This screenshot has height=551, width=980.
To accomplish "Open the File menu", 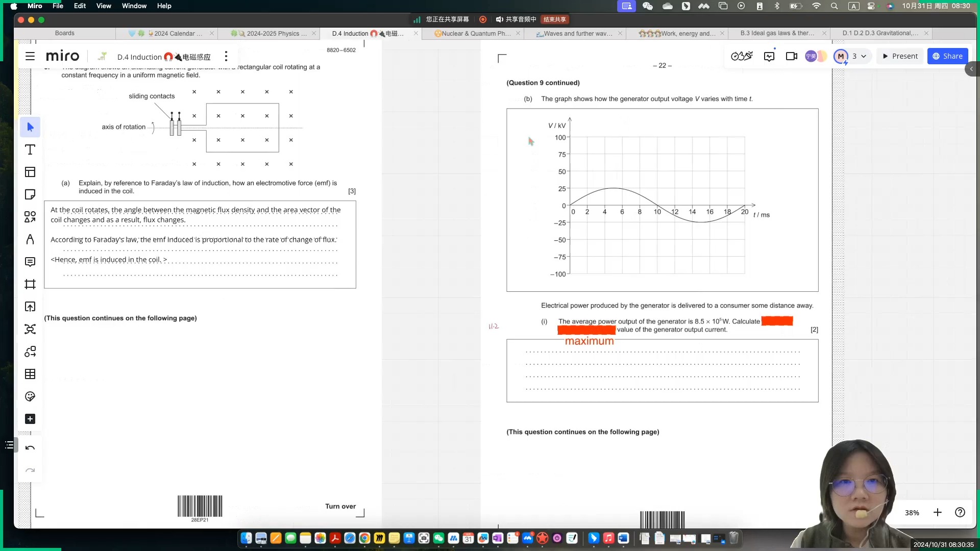I will [58, 6].
